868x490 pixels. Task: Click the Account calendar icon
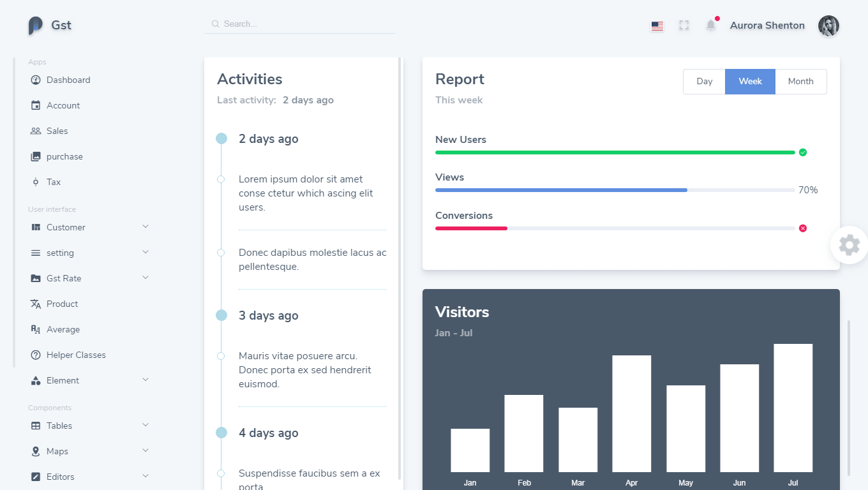(36, 105)
